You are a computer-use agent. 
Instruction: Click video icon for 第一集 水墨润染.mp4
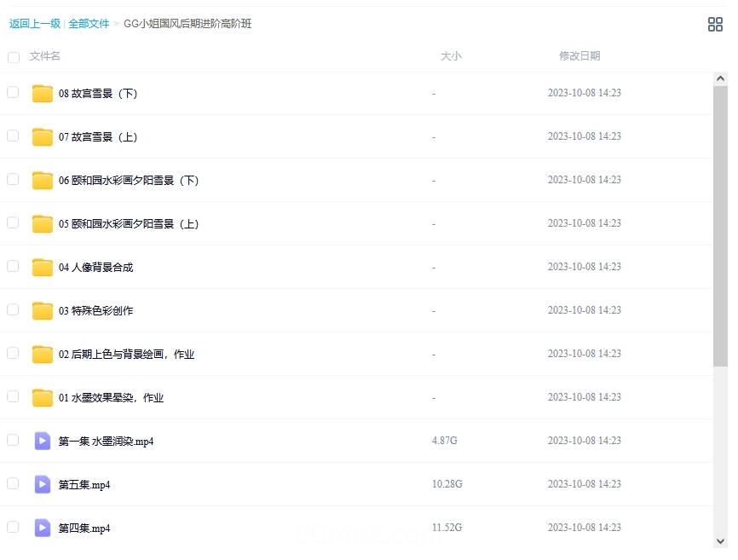[x=43, y=442]
